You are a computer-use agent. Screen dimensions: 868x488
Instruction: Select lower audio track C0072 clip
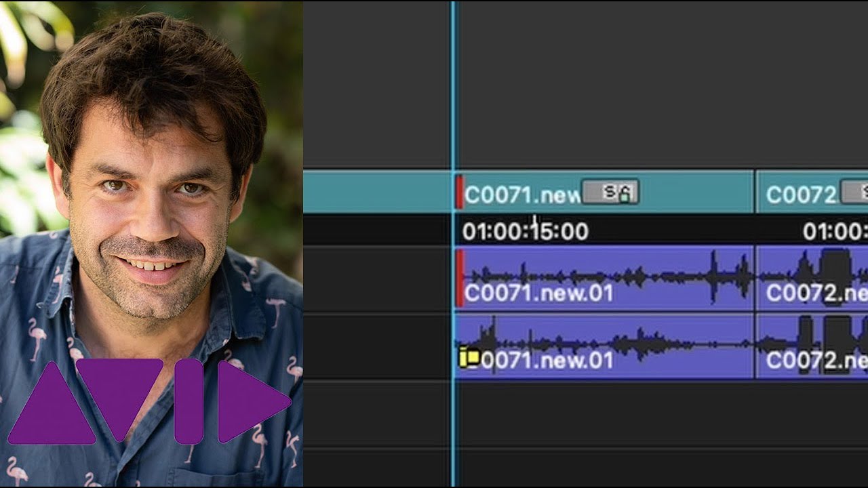click(x=812, y=346)
